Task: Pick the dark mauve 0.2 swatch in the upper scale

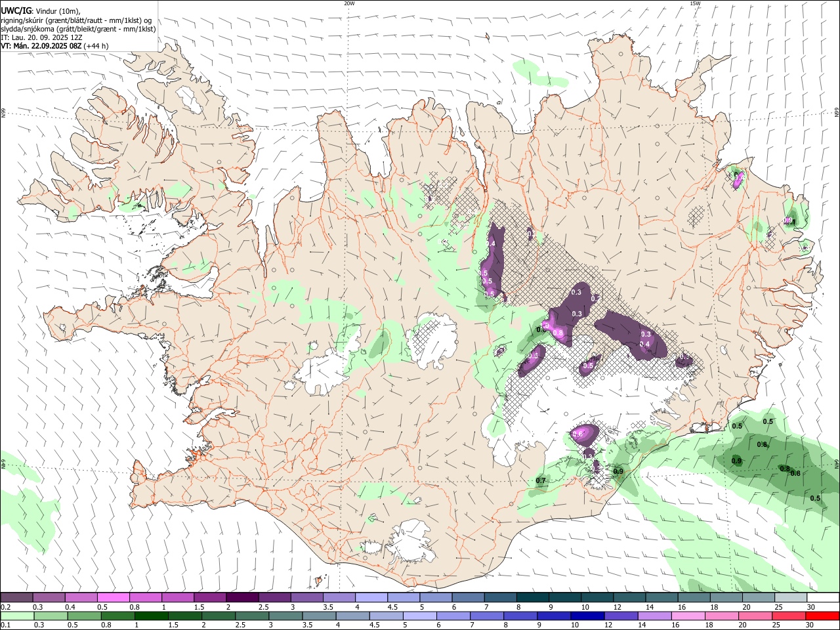Action: [16, 598]
